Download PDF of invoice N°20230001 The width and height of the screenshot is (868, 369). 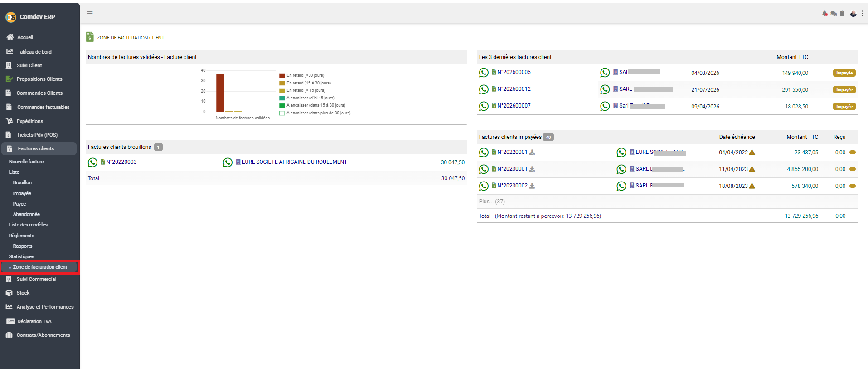point(532,169)
